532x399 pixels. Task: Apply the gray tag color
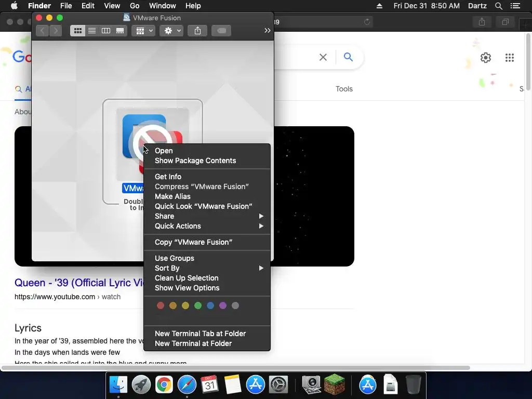pos(235,305)
